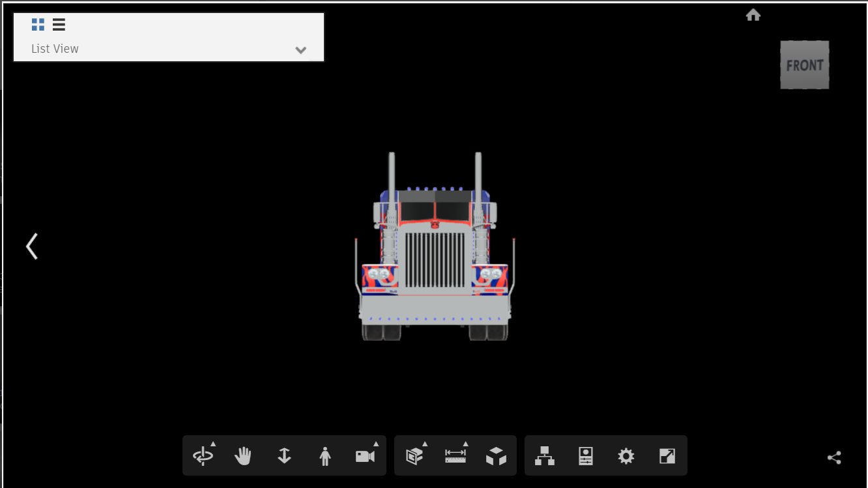This screenshot has height=488, width=868.
Task: Select the Zoom tool
Action: click(284, 456)
